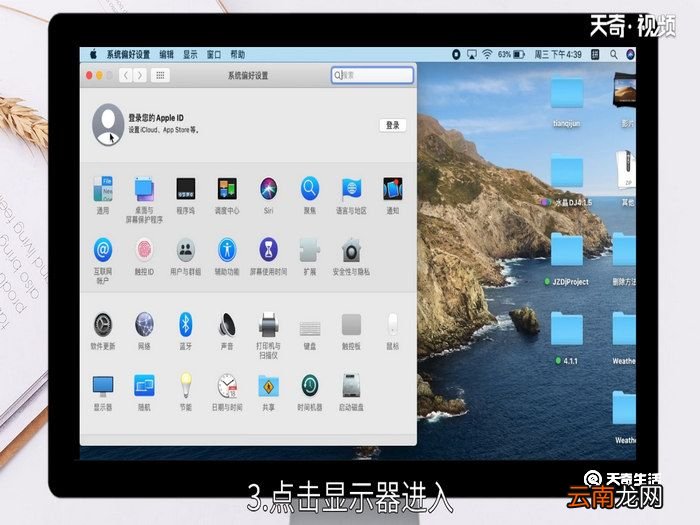Open Accessibility (辅助功能) preferences
Image resolution: width=700 pixels, height=525 pixels.
pos(227,250)
